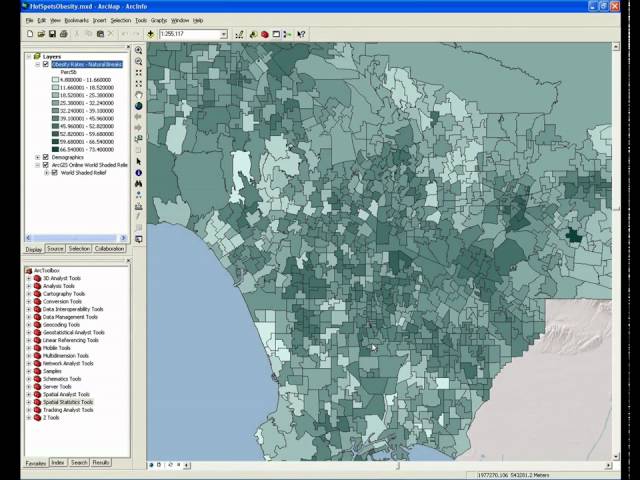The height and width of the screenshot is (480, 640).
Task: Select Network Analyst Tools item
Action: tap(68, 363)
